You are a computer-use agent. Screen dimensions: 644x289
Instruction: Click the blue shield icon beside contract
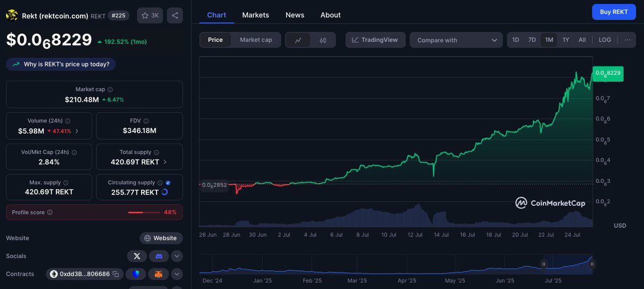point(136,274)
